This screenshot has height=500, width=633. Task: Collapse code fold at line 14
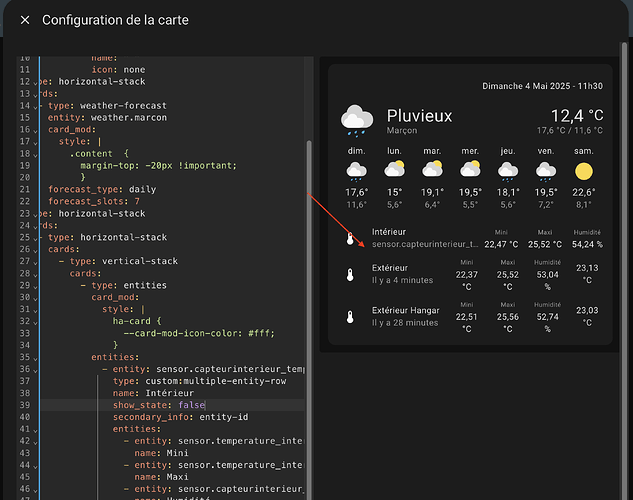coord(36,107)
